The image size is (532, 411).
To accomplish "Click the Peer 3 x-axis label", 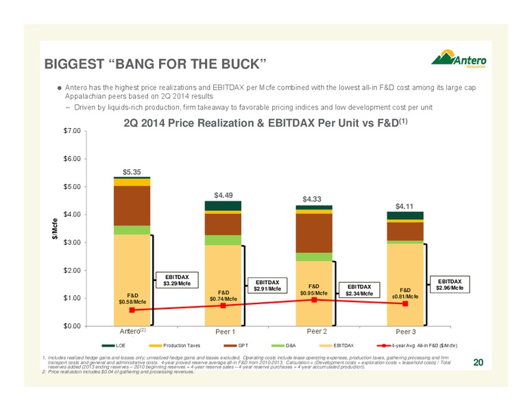I will point(405,332).
